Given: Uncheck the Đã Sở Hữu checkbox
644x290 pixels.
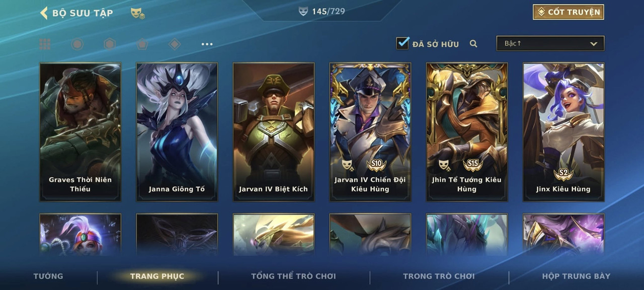Looking at the screenshot, I should click(403, 43).
